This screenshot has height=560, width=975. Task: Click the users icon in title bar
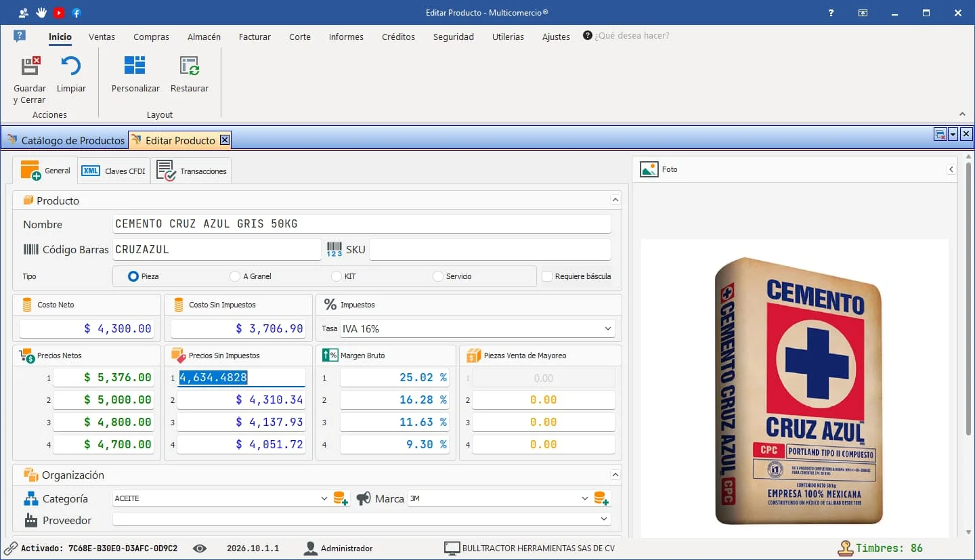coord(24,12)
